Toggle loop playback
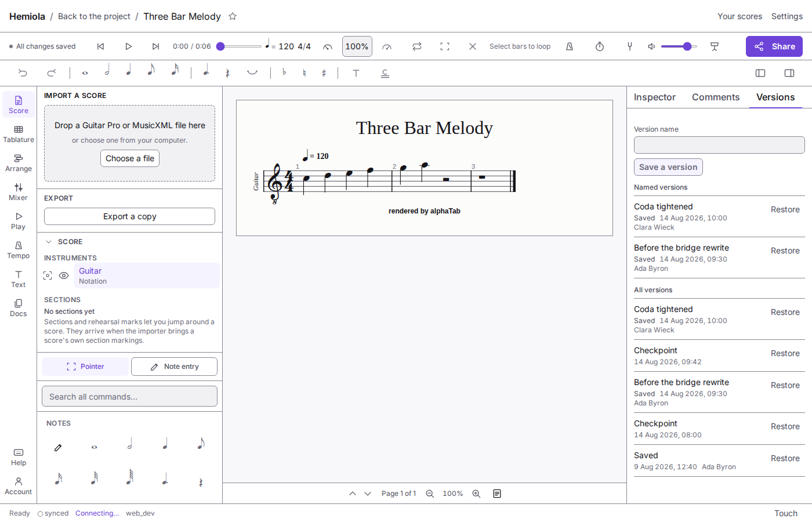Viewport: 812px width, 522px height. 417,46
